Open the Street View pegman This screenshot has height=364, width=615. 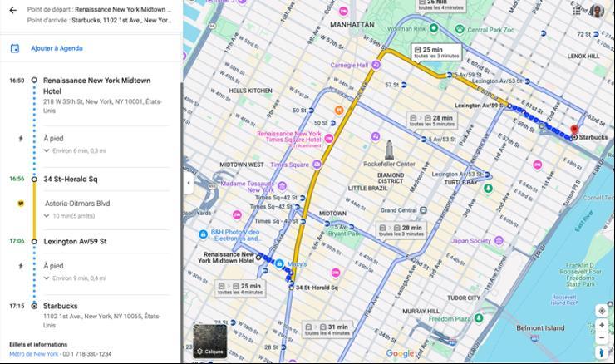point(602,352)
